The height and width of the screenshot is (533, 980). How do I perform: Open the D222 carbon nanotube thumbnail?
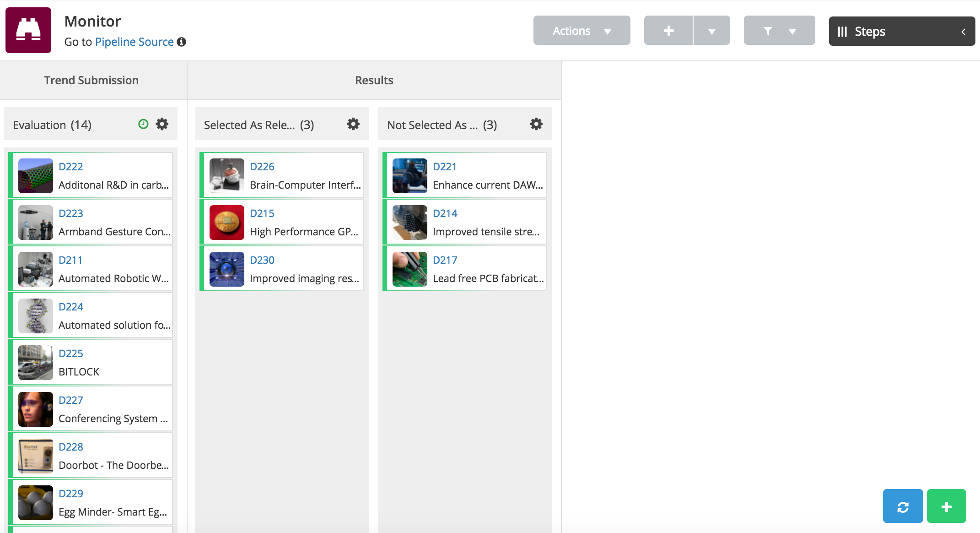pos(36,176)
